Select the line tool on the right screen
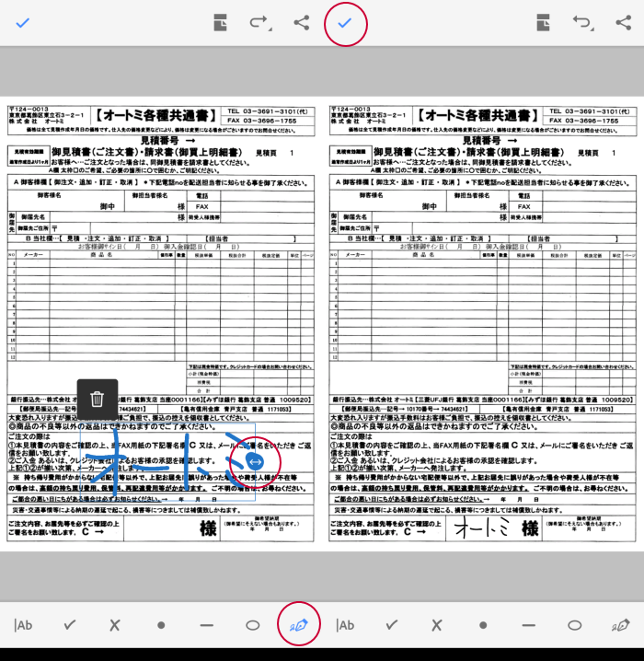The width and height of the screenshot is (644, 661). click(529, 625)
